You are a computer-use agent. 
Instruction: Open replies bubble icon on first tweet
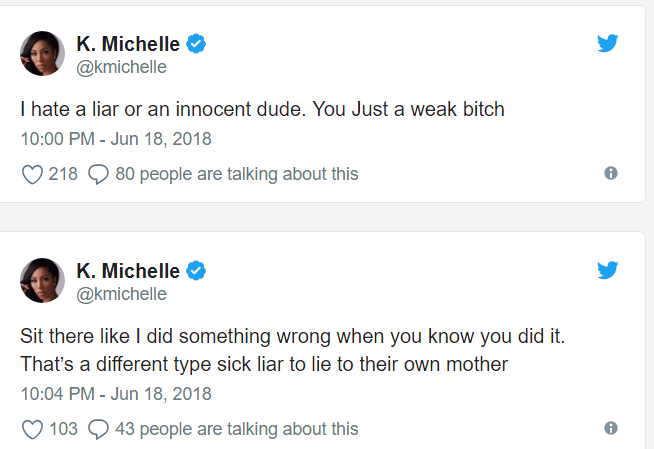[x=98, y=174]
